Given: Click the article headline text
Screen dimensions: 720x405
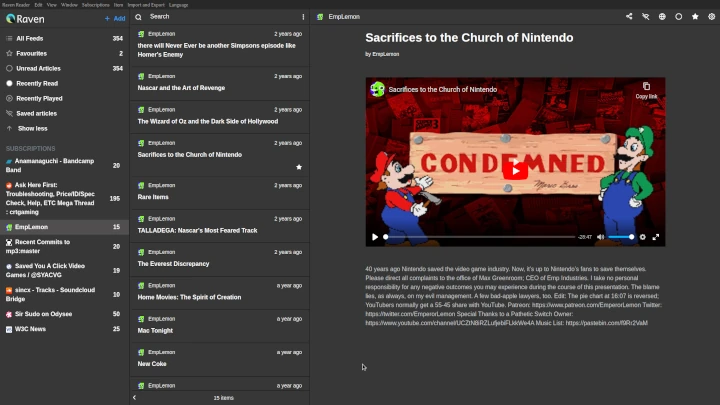Looking at the screenshot, I should 469,38.
